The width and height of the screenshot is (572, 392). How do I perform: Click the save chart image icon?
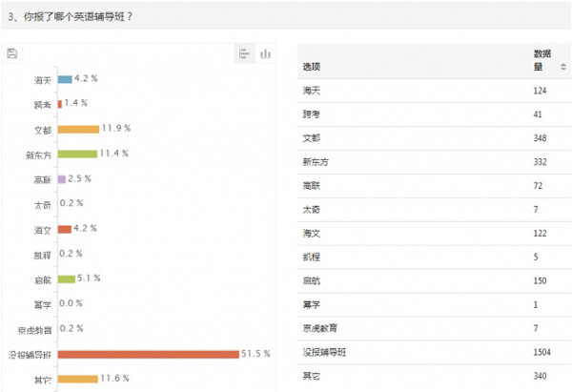pos(11,53)
